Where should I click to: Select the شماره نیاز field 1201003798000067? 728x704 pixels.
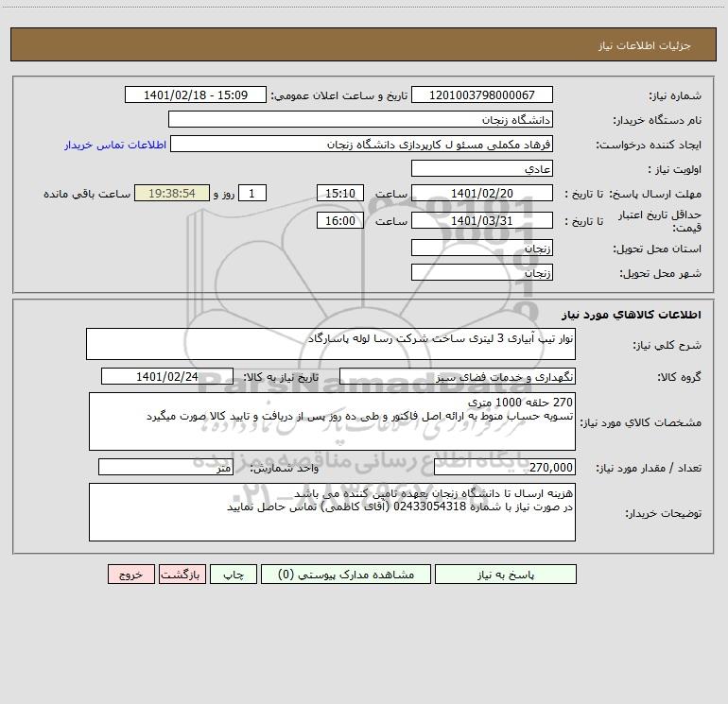click(x=482, y=94)
